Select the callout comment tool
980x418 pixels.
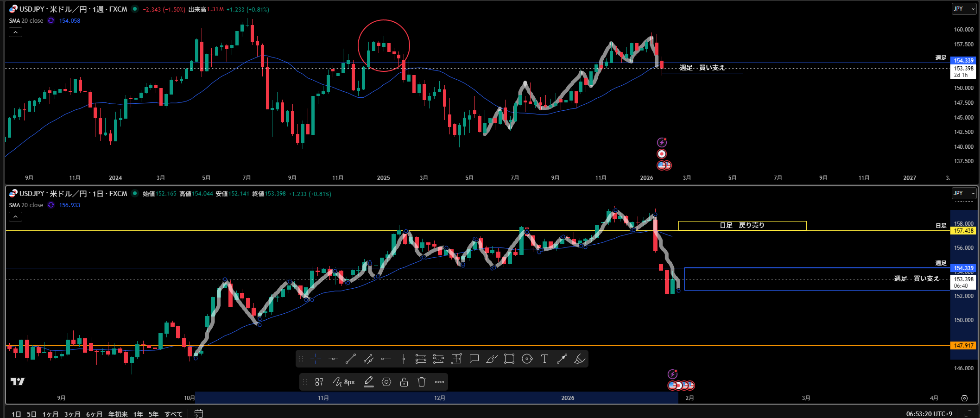click(474, 359)
